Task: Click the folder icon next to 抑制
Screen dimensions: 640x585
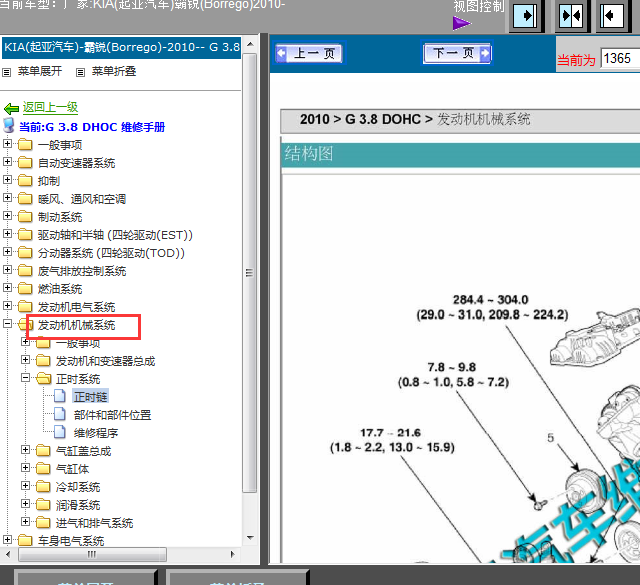Action: click(x=25, y=180)
